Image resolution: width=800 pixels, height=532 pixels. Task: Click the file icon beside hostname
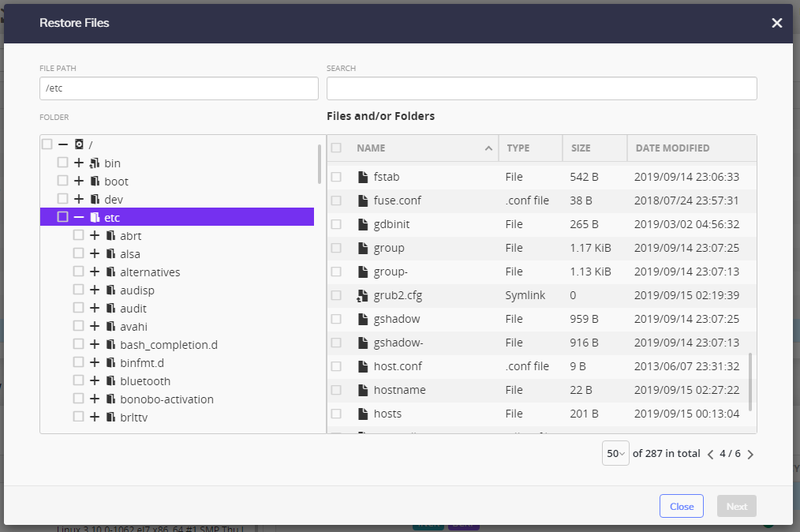coord(363,390)
